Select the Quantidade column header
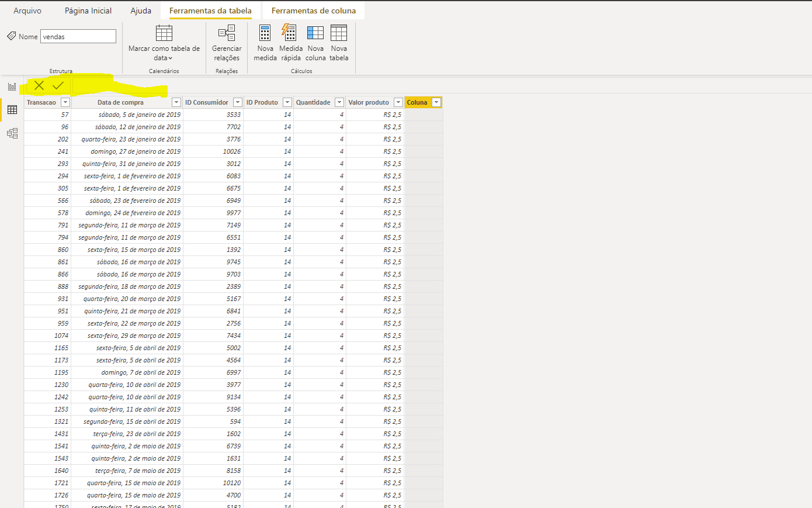The image size is (812, 508). click(x=313, y=102)
